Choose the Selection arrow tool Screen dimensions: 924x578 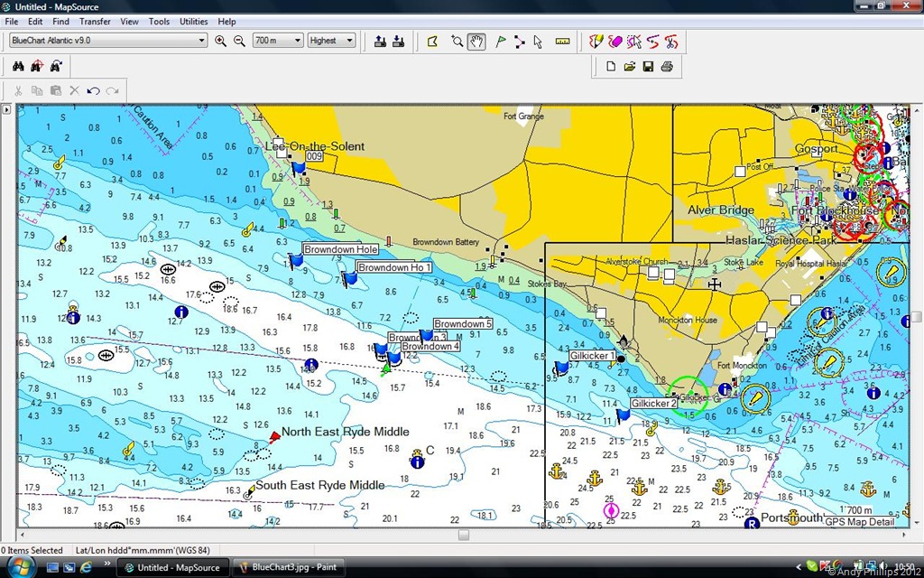(538, 41)
